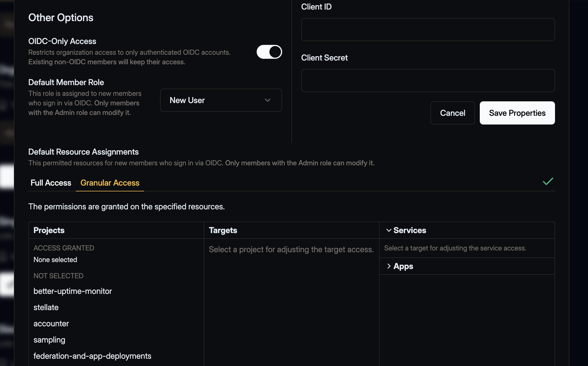Click the Projects column header
The width and height of the screenshot is (588, 366).
(x=49, y=230)
